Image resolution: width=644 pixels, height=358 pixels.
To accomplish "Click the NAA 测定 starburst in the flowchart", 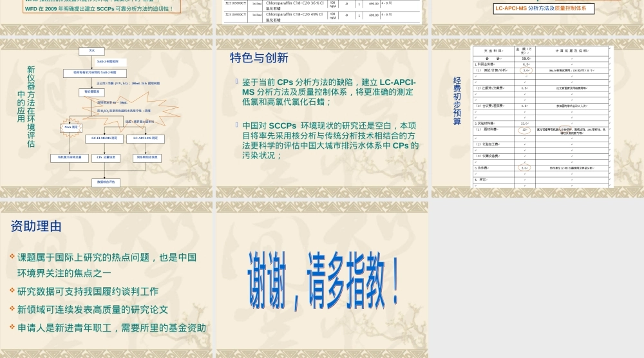I will click(71, 127).
